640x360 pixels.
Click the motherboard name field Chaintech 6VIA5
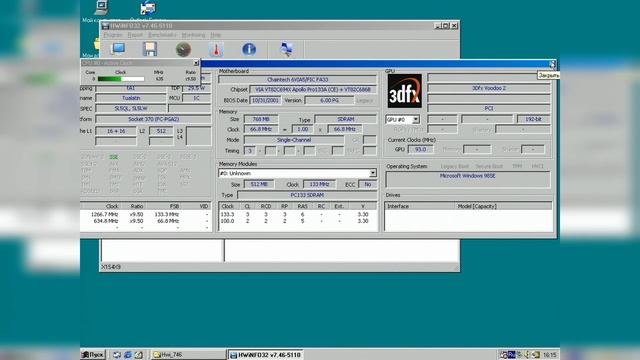click(297, 80)
